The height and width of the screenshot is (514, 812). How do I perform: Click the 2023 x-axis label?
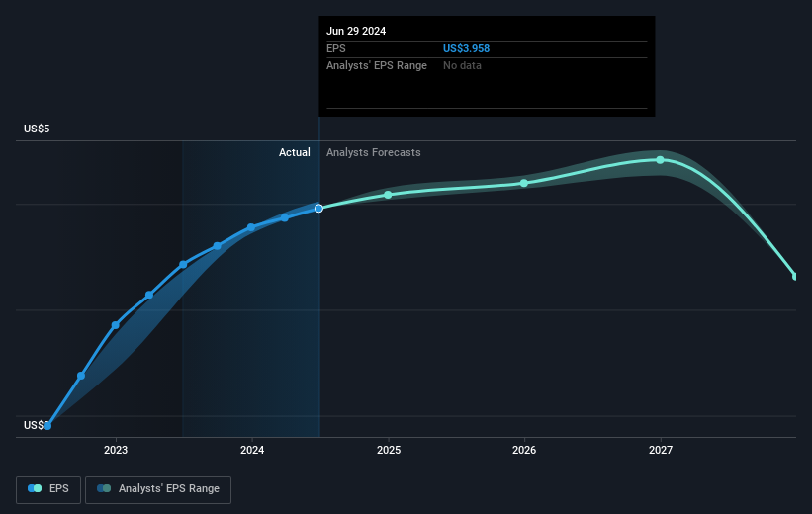[116, 450]
